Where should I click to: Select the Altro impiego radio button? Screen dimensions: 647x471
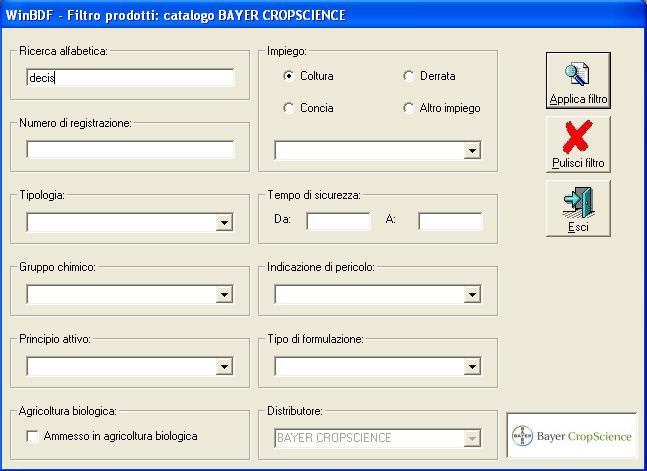click(409, 108)
